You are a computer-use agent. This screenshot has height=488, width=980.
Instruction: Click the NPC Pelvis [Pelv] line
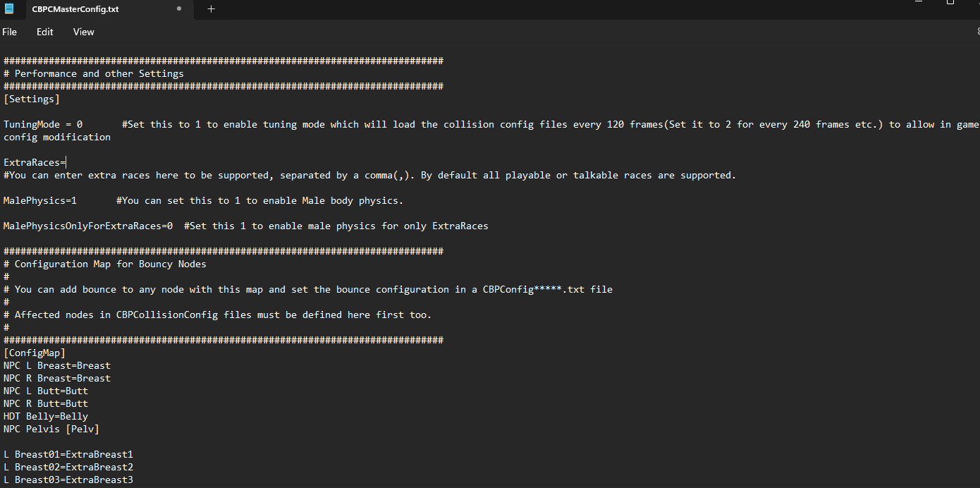(51, 429)
